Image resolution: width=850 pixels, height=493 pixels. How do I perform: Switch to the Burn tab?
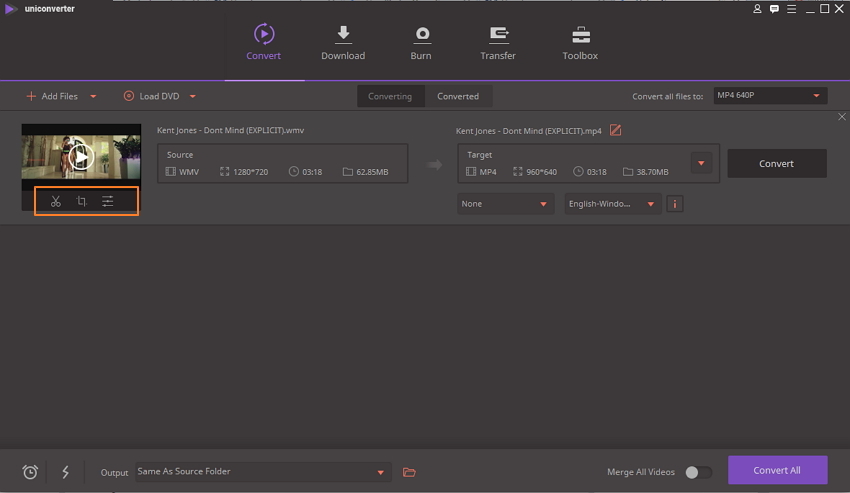[421, 42]
